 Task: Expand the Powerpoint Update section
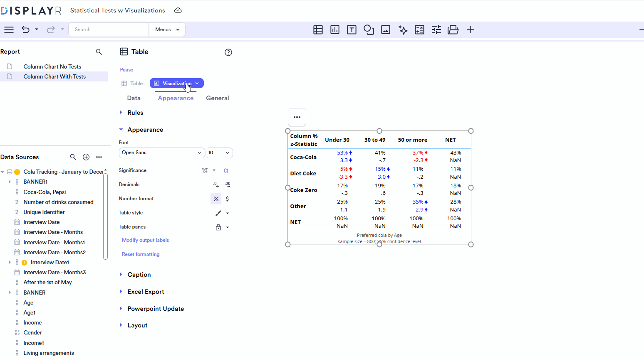(x=121, y=309)
